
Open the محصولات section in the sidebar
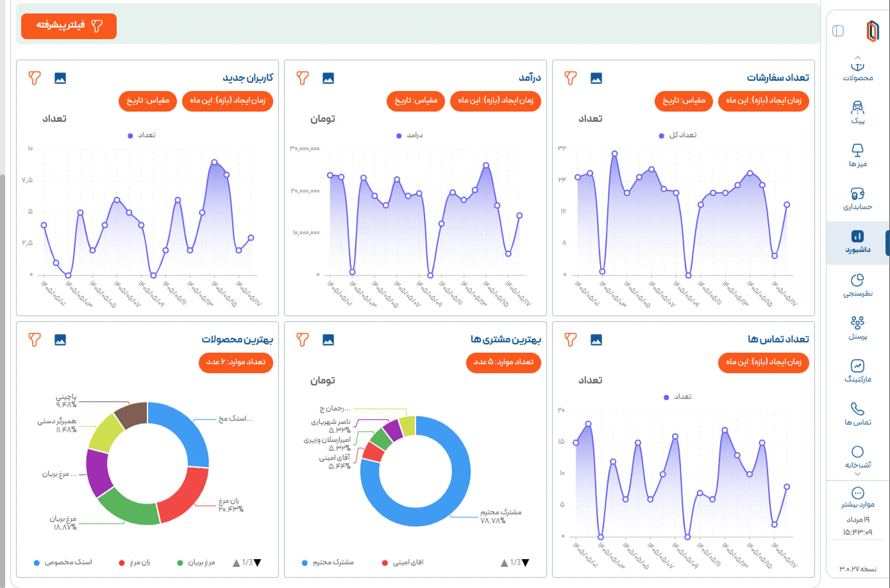(x=857, y=71)
